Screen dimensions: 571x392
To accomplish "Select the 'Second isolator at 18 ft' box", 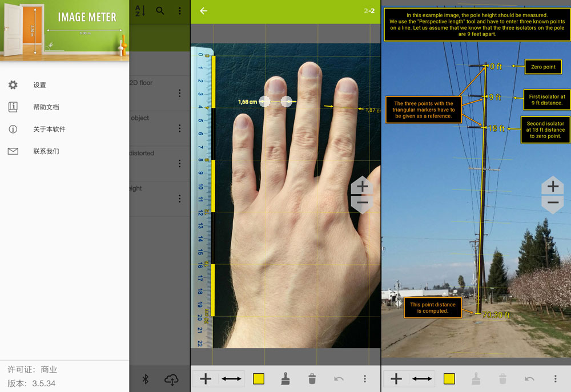I will click(x=545, y=130).
